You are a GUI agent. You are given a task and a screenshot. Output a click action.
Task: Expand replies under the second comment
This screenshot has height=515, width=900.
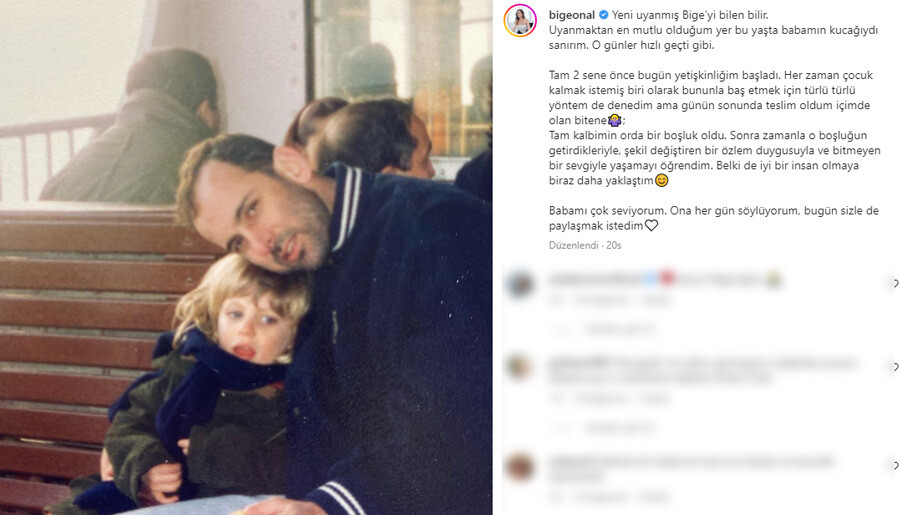pyautogui.click(x=620, y=428)
